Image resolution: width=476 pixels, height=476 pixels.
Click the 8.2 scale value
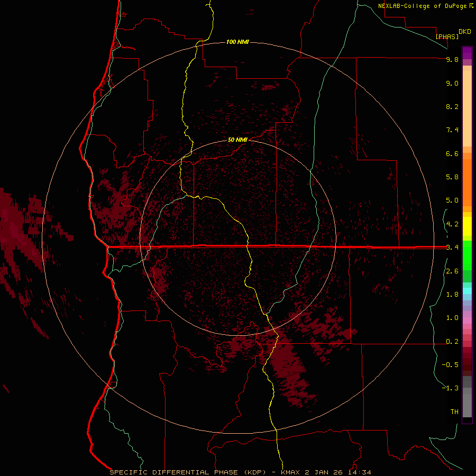tap(452, 106)
